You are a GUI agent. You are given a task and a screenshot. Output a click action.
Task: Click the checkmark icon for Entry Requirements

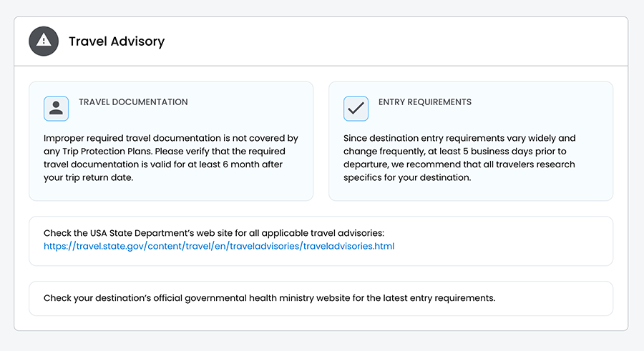tap(356, 109)
